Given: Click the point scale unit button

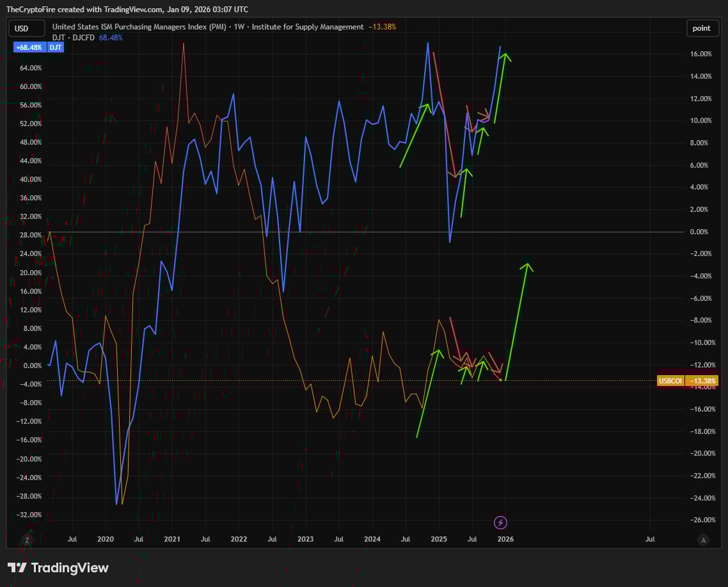Looking at the screenshot, I should click(x=702, y=28).
